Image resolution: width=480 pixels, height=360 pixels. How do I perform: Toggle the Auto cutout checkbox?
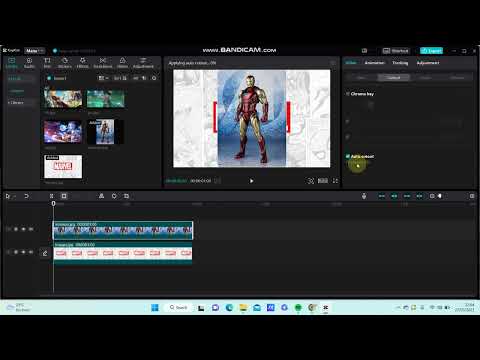click(348, 156)
